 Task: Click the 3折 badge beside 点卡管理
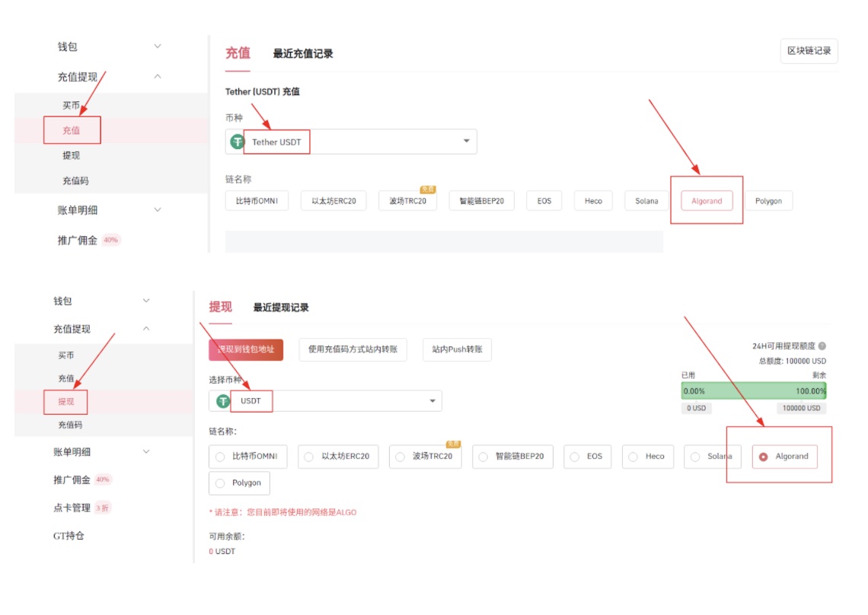[x=104, y=508]
